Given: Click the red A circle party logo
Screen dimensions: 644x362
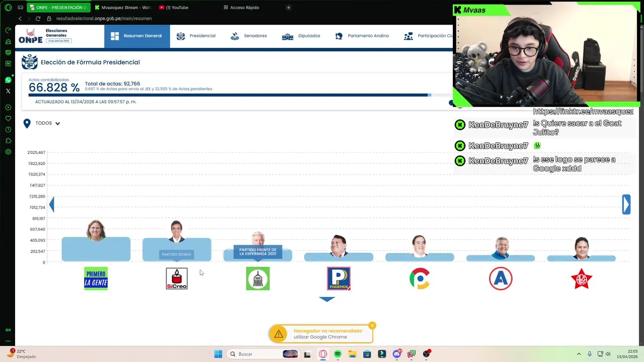Looking at the screenshot, I should coord(501,279).
